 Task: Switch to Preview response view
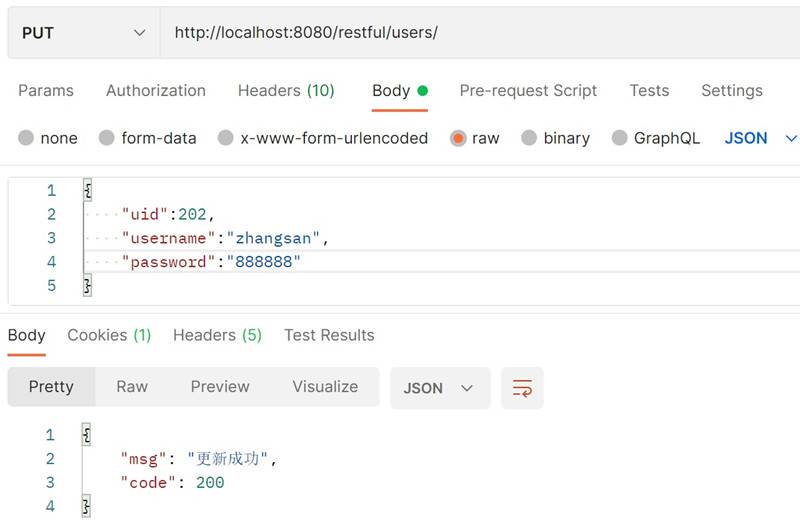pyautogui.click(x=220, y=387)
